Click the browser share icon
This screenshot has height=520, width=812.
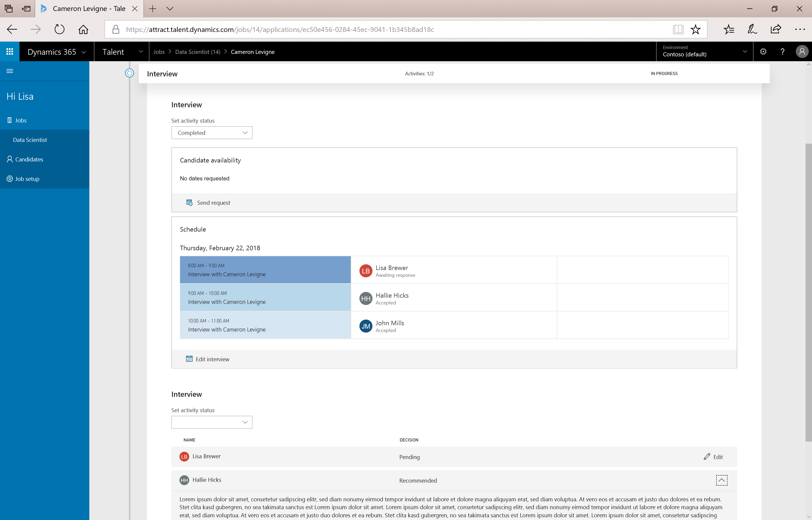tap(775, 29)
